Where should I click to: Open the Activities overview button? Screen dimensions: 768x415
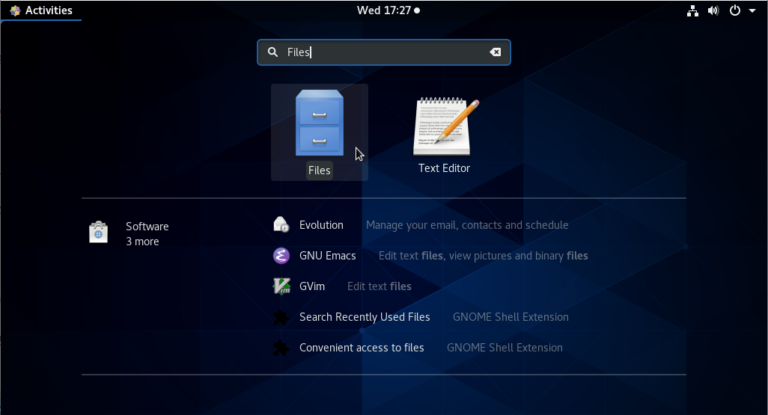click(40, 10)
